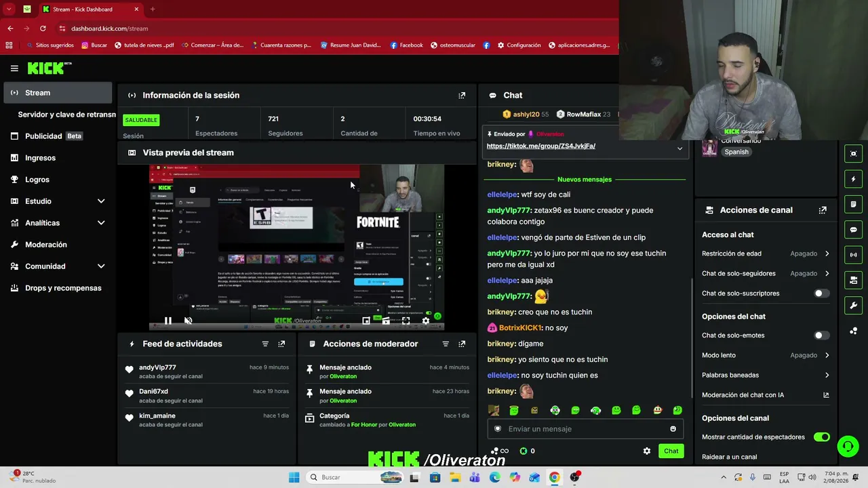The image size is (868, 488).
Task: Open Chrome from the taskbar
Action: 555,477
